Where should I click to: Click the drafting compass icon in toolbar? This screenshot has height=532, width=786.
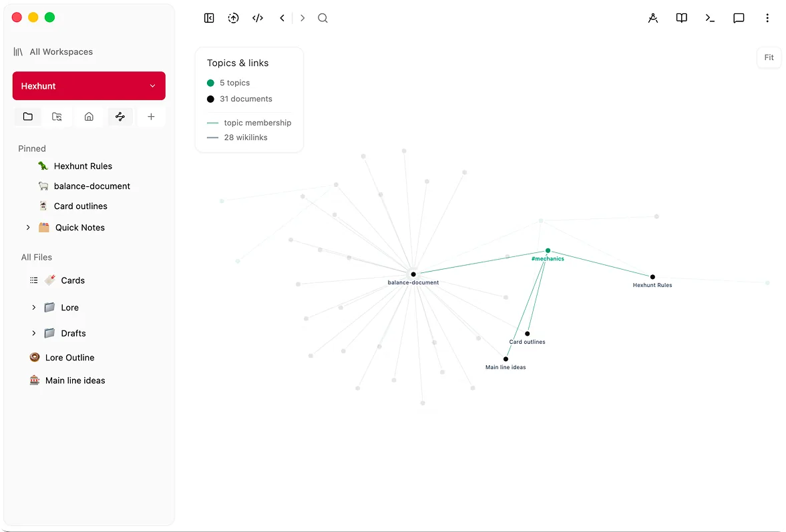[652, 18]
